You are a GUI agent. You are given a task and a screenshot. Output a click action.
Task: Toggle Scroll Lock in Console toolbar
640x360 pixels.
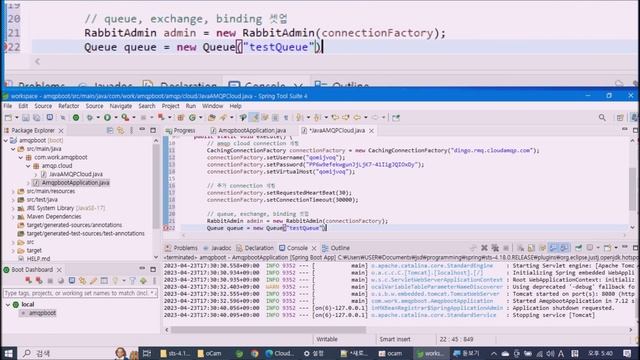point(531,248)
